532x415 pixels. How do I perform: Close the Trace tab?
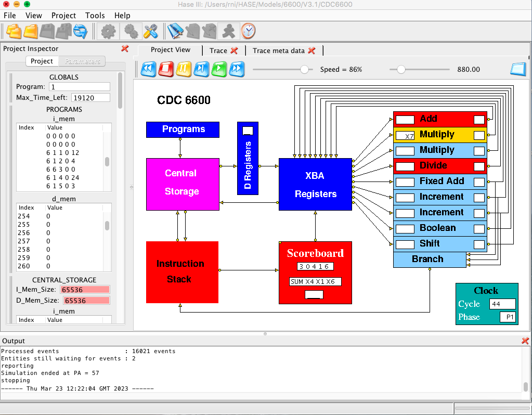(234, 50)
